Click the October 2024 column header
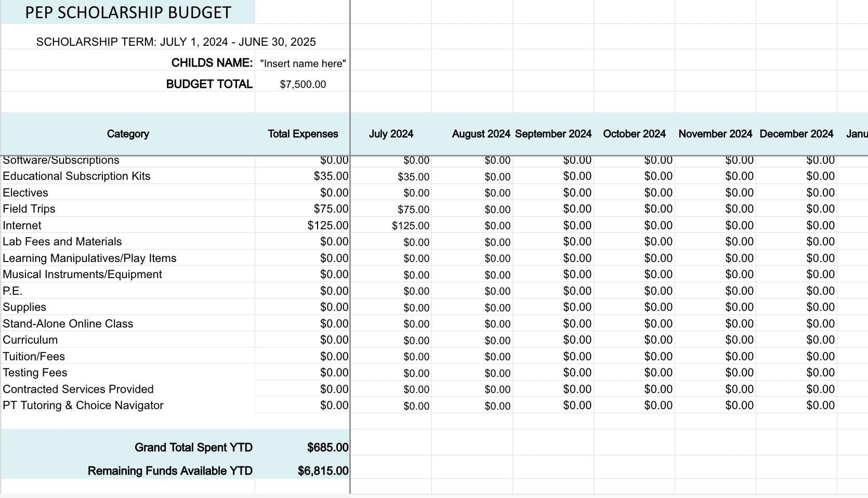 coord(634,134)
